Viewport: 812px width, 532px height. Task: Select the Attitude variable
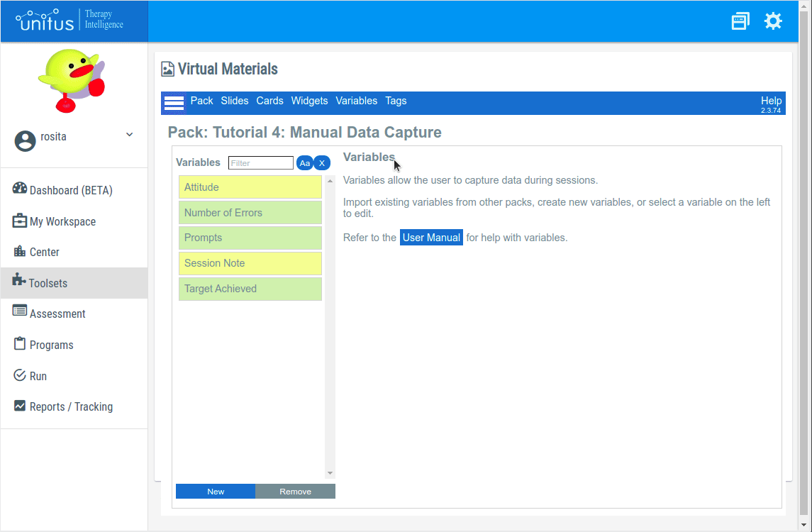point(250,187)
